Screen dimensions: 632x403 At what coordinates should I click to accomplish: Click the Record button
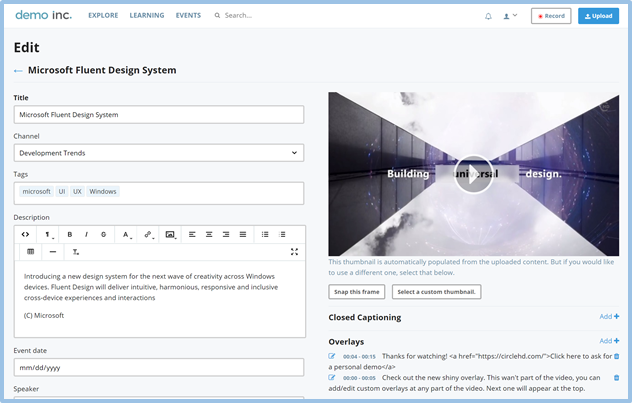551,16
